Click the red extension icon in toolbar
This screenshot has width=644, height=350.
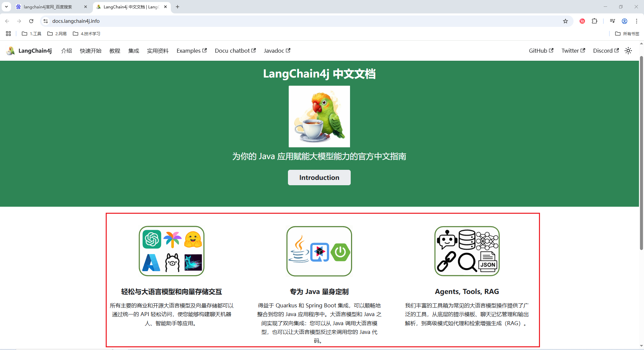click(x=582, y=21)
